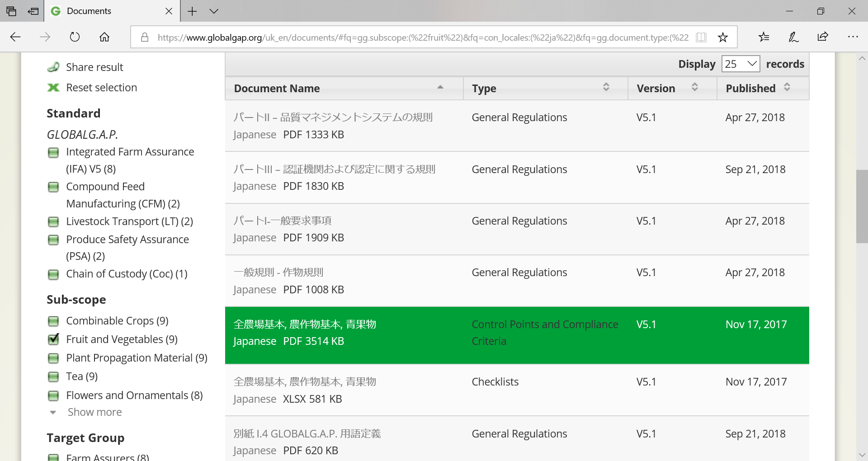Uncheck Fruit and Vegetables filter
The height and width of the screenshot is (461, 868).
[53, 339]
